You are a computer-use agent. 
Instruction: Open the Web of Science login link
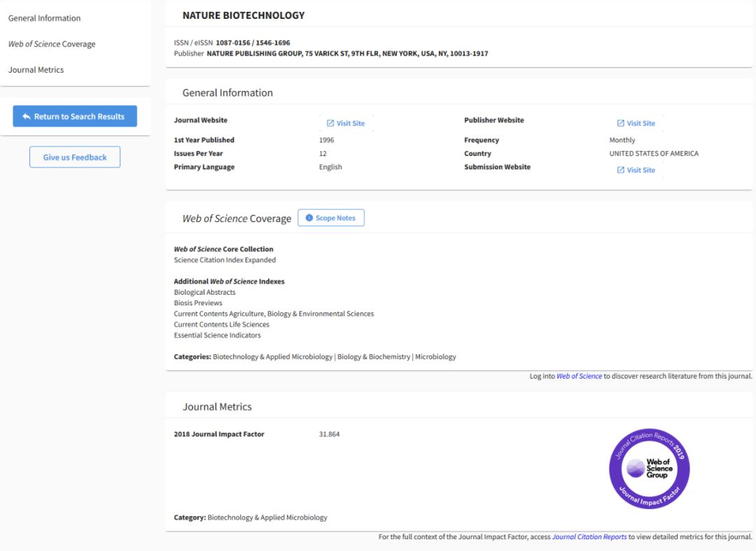coord(579,376)
